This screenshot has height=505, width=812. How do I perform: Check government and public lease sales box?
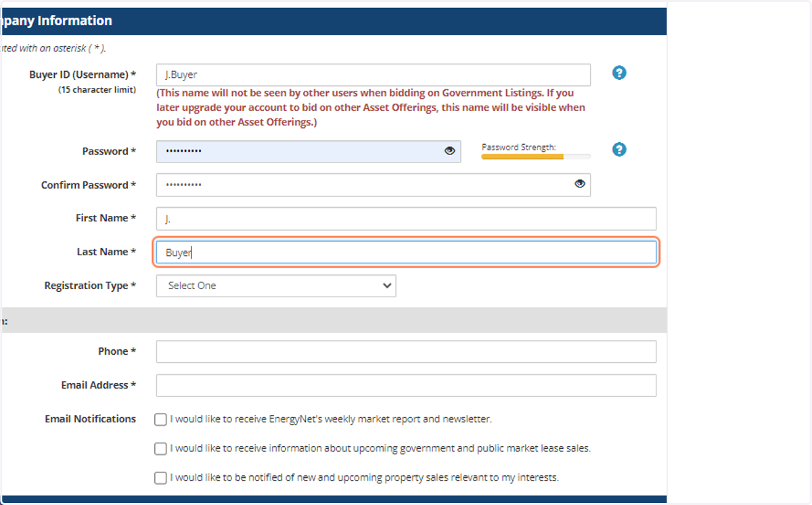[160, 449]
